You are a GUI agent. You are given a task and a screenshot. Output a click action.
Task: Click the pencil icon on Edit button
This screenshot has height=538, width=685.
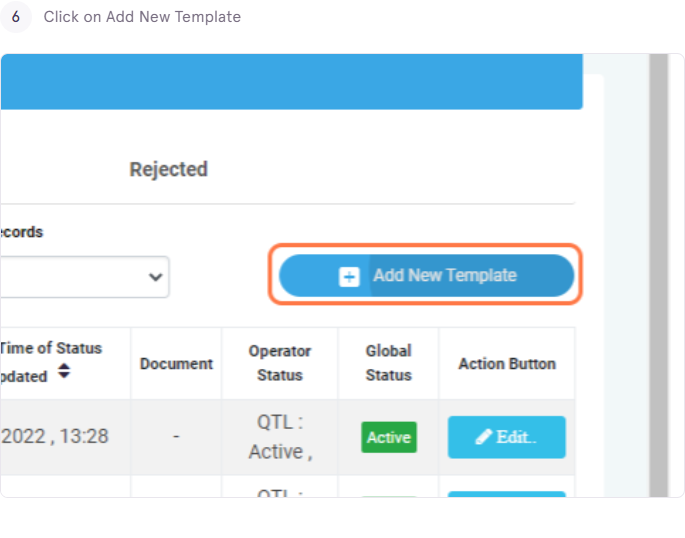click(x=484, y=437)
